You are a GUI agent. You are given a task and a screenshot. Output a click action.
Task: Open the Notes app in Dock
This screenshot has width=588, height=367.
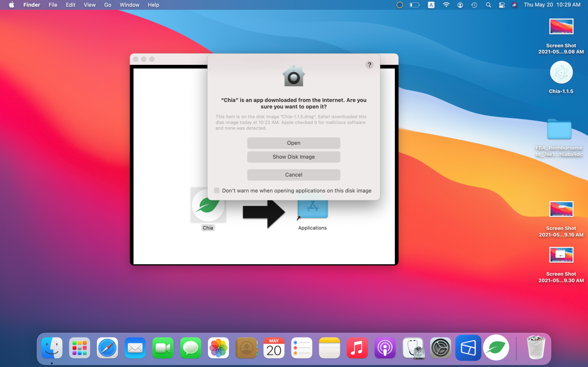point(329,348)
